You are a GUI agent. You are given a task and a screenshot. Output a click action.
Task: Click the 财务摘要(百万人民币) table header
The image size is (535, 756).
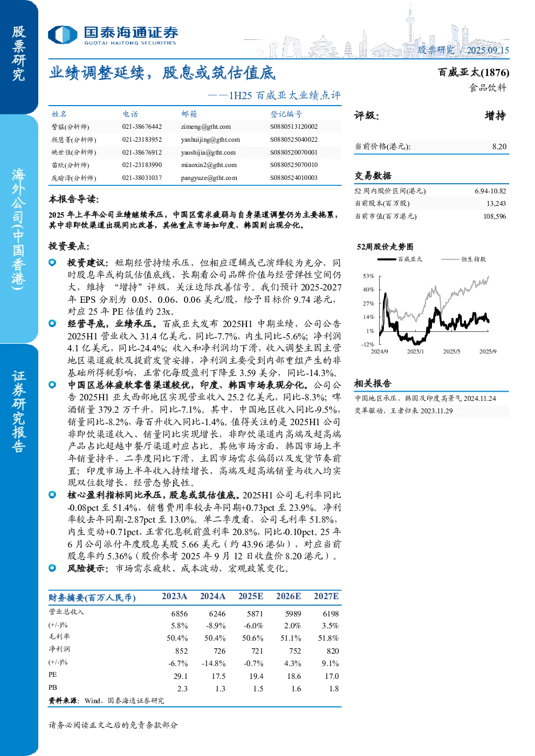point(92,598)
